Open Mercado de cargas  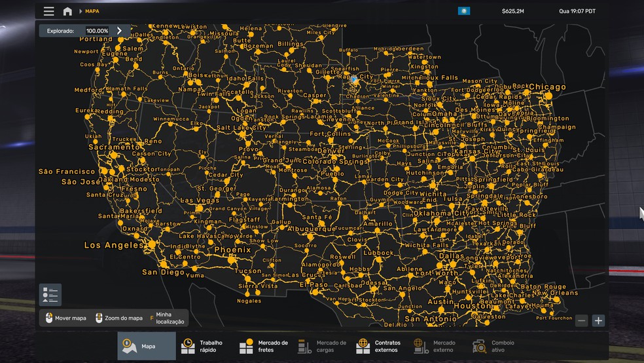tap(321, 346)
